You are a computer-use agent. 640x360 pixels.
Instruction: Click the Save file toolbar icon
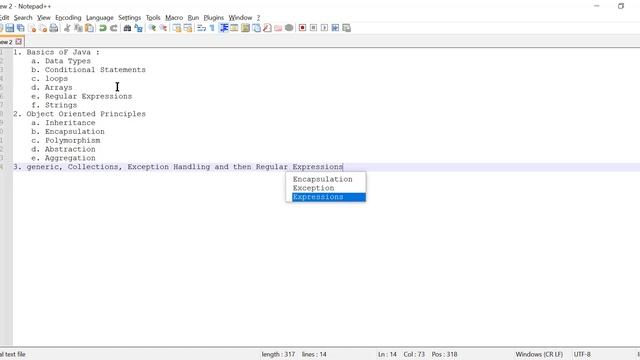9,28
